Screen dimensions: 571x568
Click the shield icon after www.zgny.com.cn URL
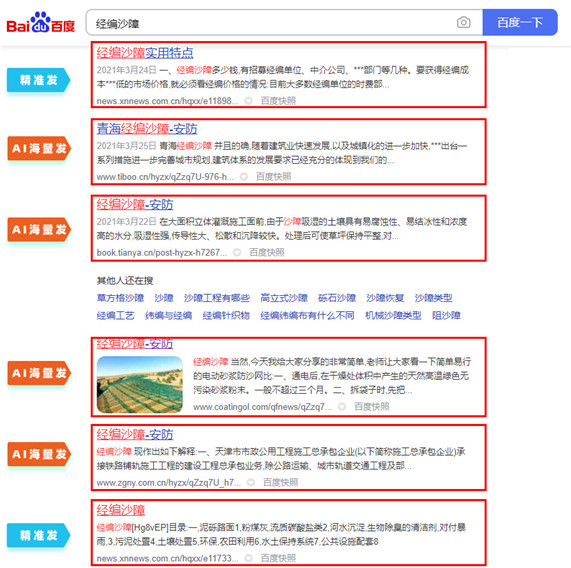[251, 482]
